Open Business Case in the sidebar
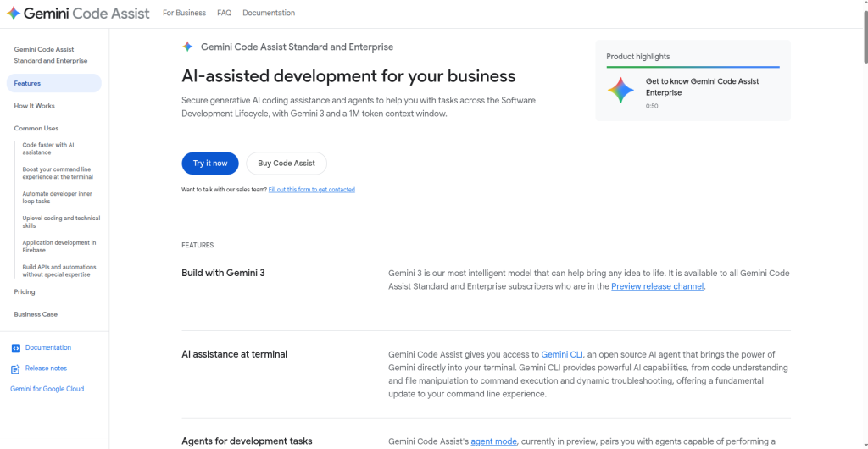Image resolution: width=868 pixels, height=449 pixels. point(36,314)
